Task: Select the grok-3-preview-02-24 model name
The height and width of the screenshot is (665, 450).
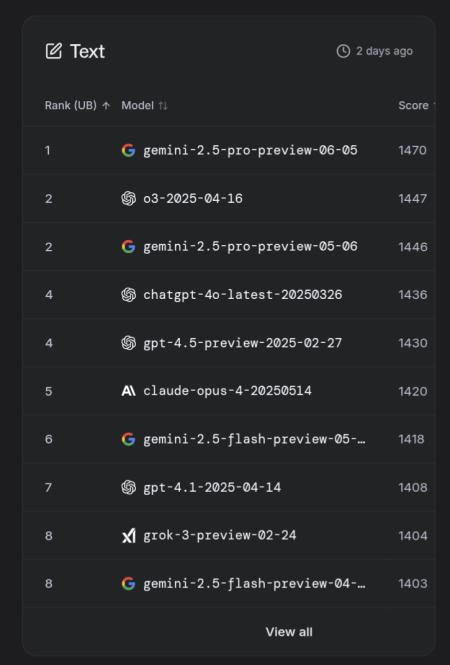Action: click(x=220, y=535)
